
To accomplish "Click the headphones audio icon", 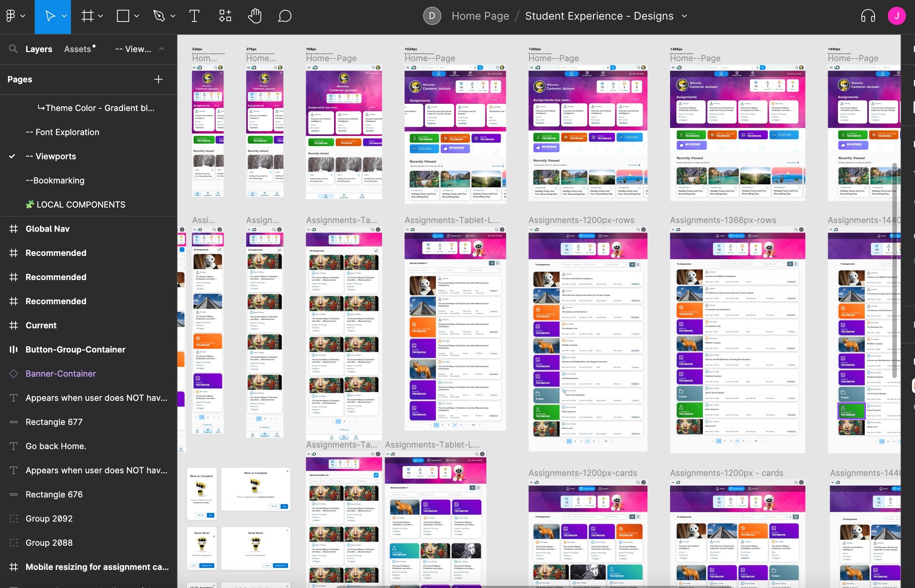I will [x=868, y=16].
